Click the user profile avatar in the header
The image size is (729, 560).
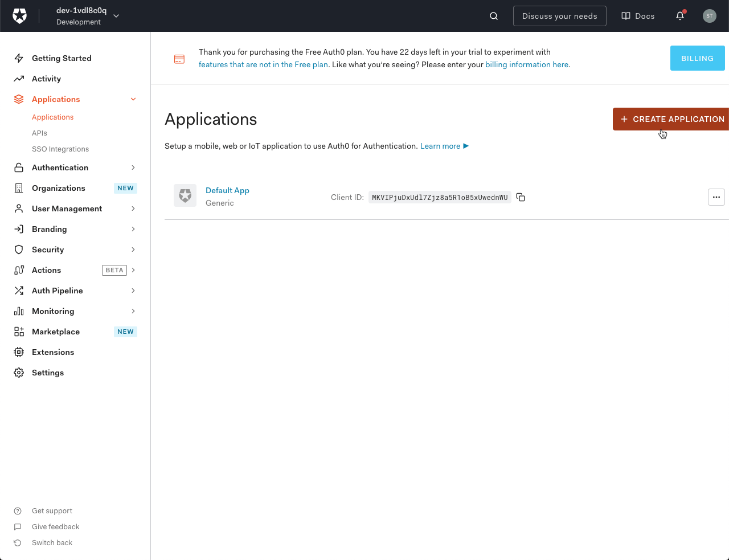coord(709,15)
